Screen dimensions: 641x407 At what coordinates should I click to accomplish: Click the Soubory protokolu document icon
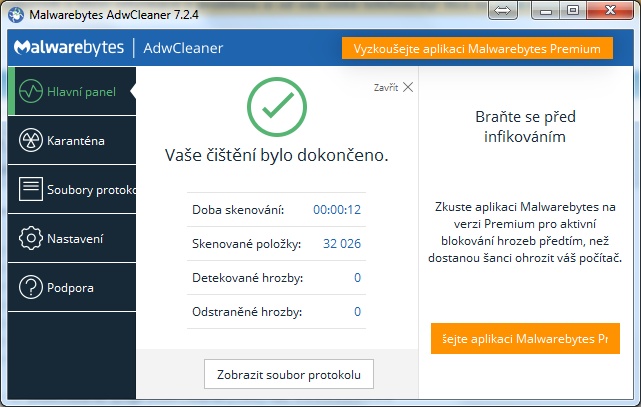click(x=31, y=189)
